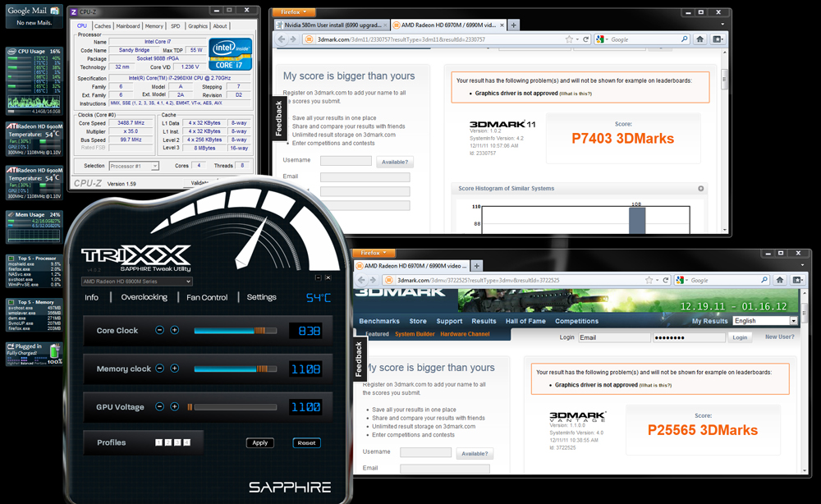Go back in the top Firefox window
Image resolution: width=821 pixels, height=504 pixels.
[x=282, y=39]
